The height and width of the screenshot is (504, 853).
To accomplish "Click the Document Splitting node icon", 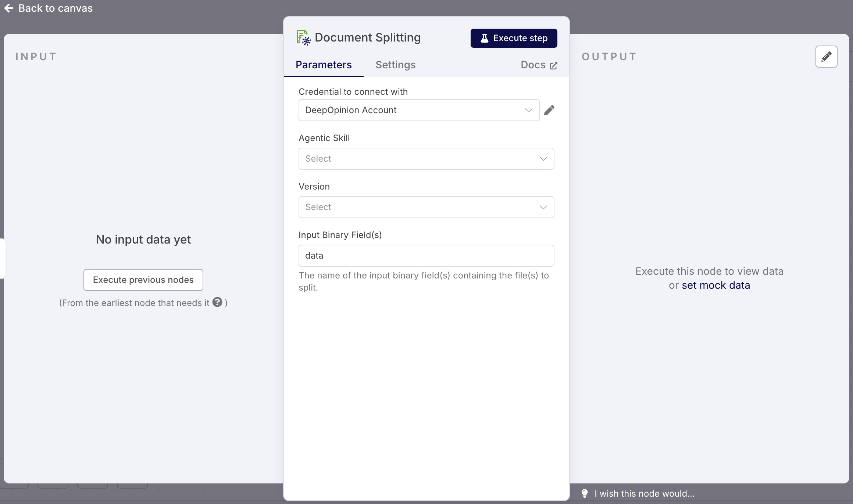I will (304, 38).
